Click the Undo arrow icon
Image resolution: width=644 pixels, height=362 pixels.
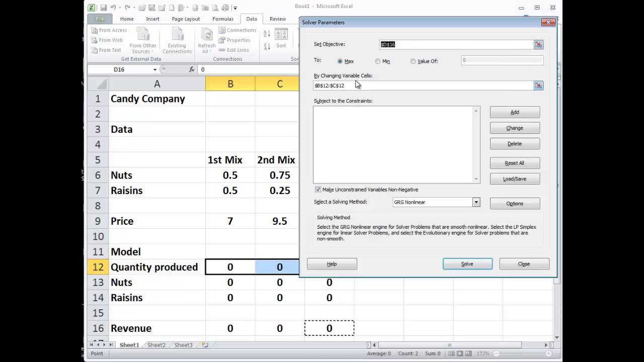pyautogui.click(x=113, y=8)
